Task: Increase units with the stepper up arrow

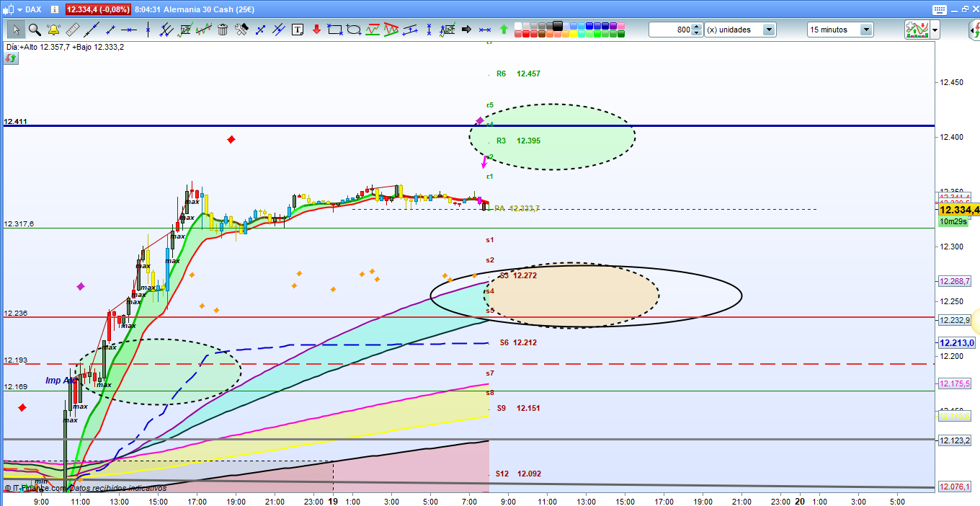Action: [x=697, y=27]
